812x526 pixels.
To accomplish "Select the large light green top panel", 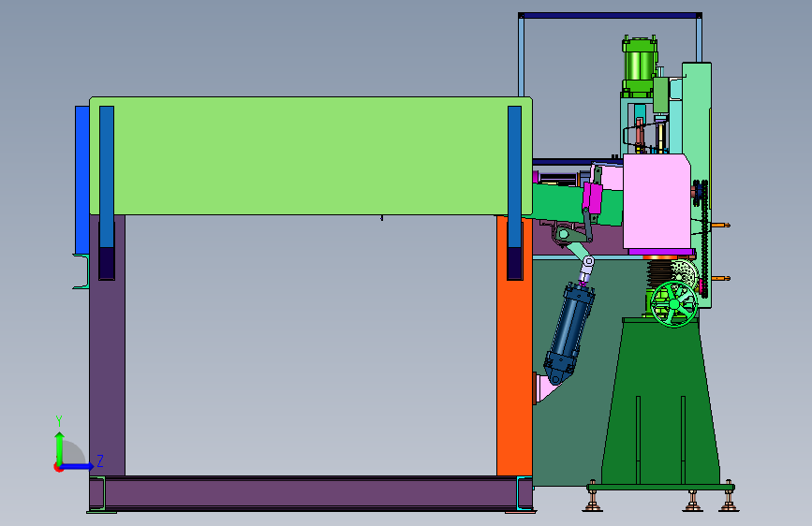I will point(311,155).
